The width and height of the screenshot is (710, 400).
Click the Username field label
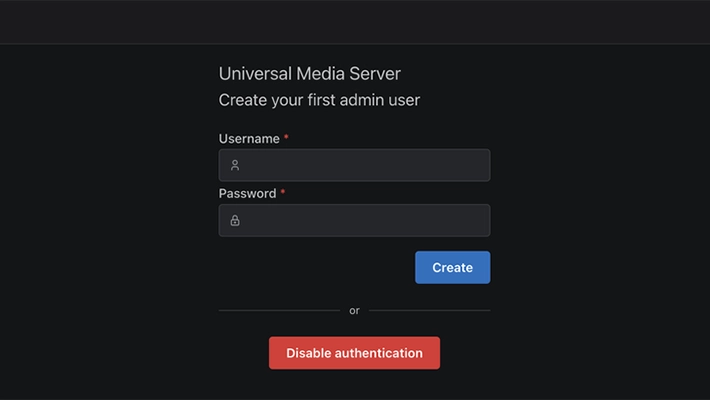pyautogui.click(x=249, y=139)
